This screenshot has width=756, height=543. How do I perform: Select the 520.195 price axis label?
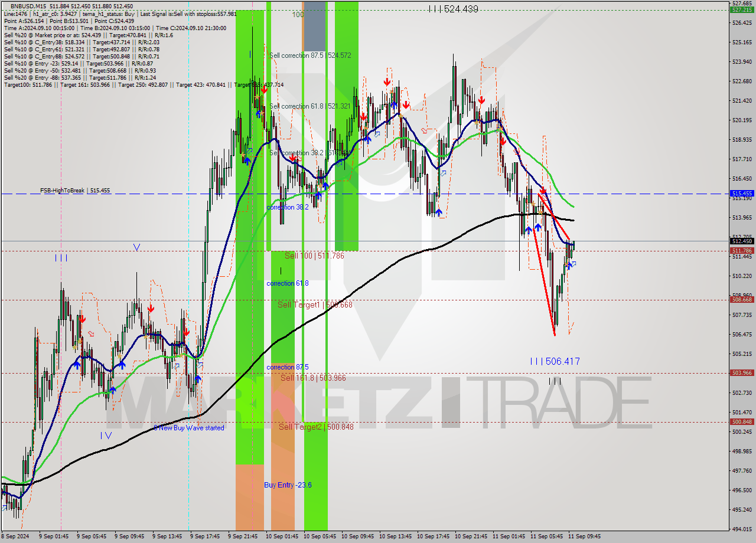[x=741, y=120]
